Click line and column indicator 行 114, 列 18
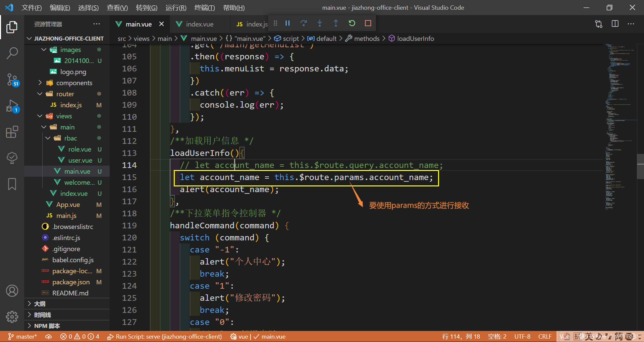 point(461,336)
